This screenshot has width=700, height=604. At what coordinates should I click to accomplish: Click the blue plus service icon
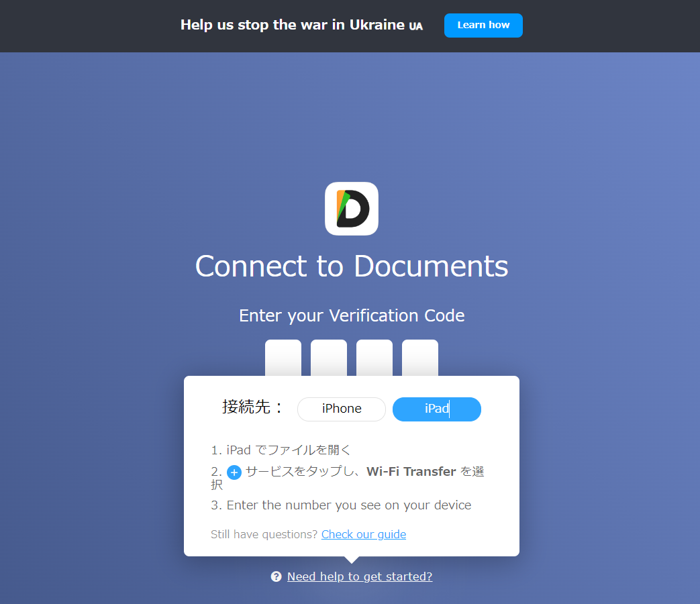[234, 472]
